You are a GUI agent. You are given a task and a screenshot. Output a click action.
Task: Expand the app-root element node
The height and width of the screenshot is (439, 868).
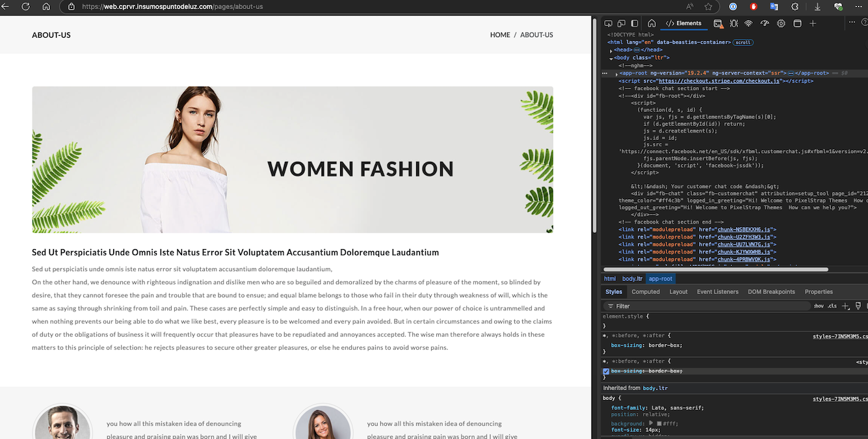pos(616,73)
